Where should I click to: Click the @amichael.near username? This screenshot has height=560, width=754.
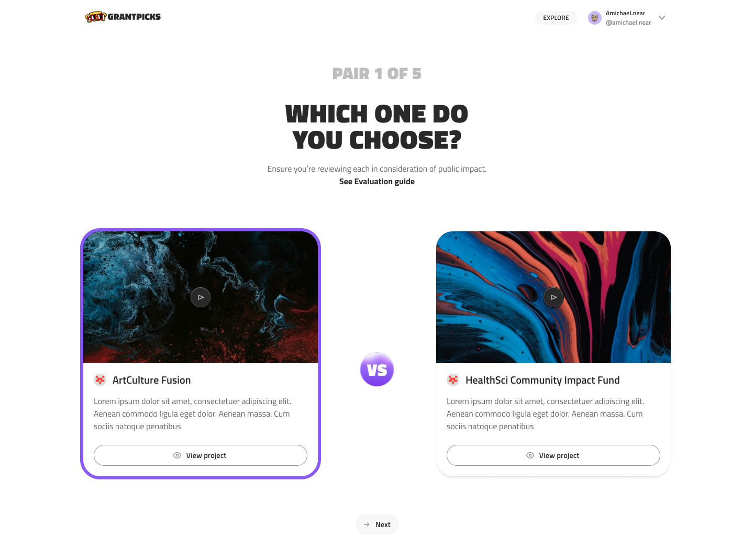(x=628, y=23)
